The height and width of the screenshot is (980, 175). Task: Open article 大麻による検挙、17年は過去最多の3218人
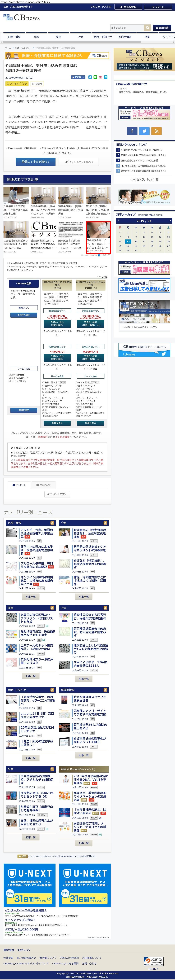click(x=90, y=664)
